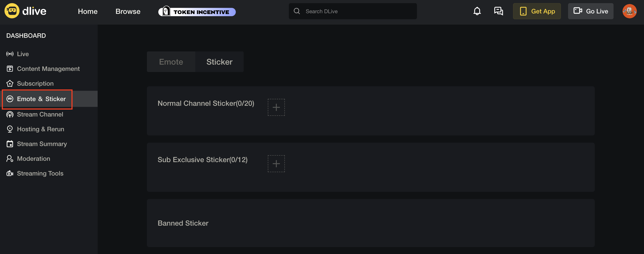644x254 pixels.
Task: Open the chat messages icon
Action: tap(498, 11)
